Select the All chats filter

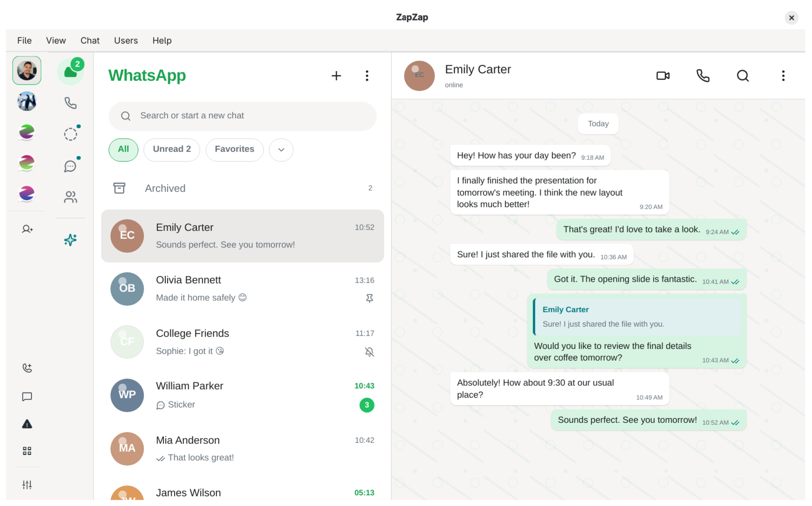[x=123, y=150]
